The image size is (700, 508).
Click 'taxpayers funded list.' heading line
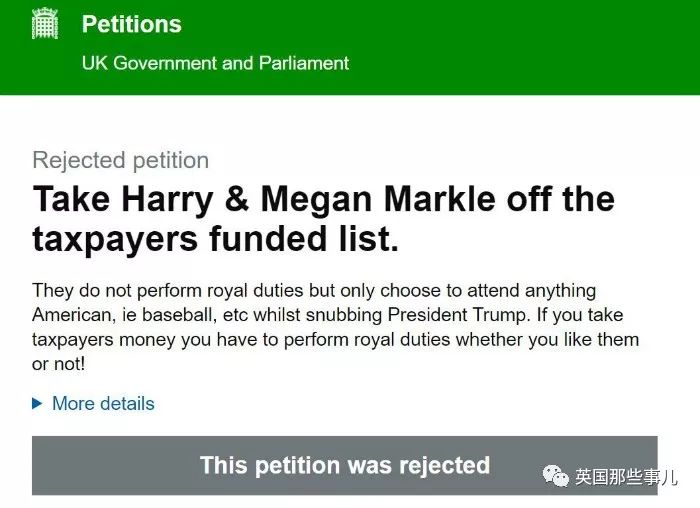(215, 238)
